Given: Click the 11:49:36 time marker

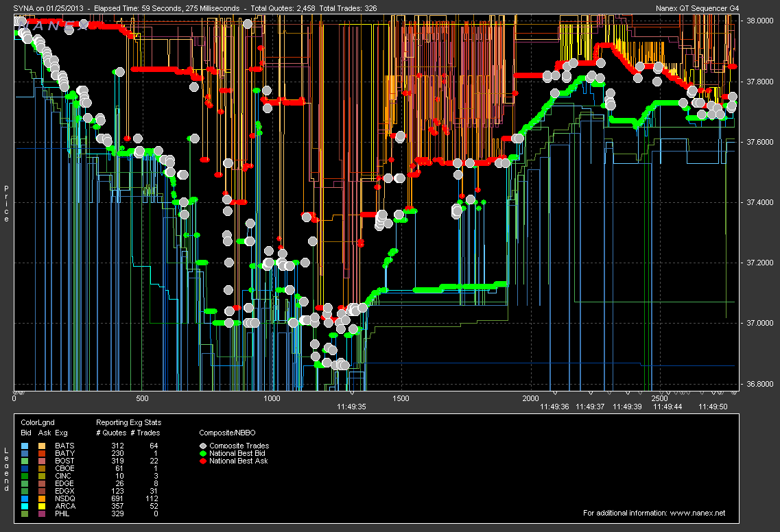Looking at the screenshot, I should coord(555,407).
